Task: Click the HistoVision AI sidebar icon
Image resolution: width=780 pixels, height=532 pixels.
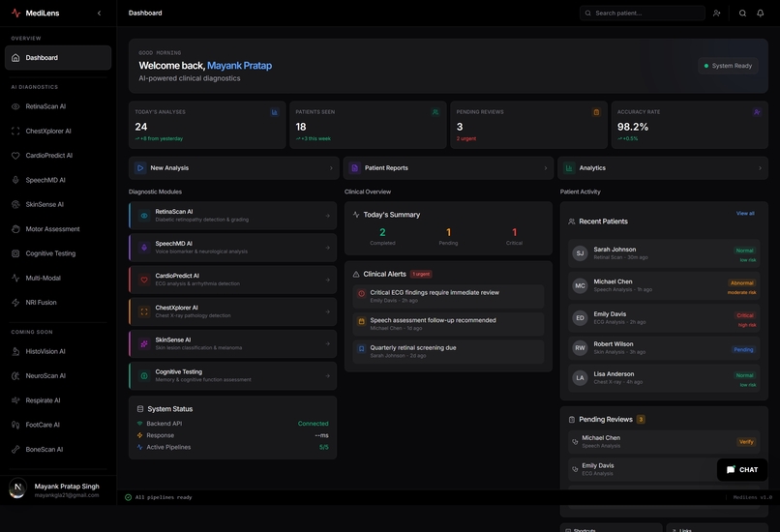Action: pos(15,351)
